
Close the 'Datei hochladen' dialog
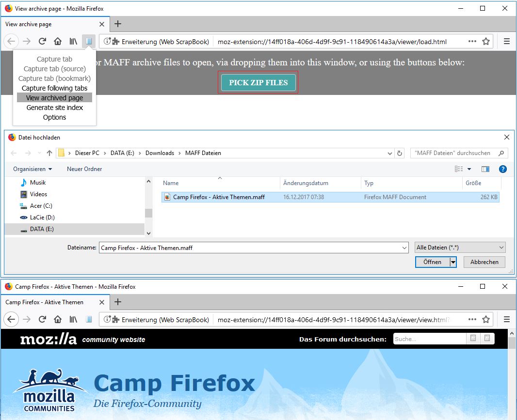tap(506, 137)
